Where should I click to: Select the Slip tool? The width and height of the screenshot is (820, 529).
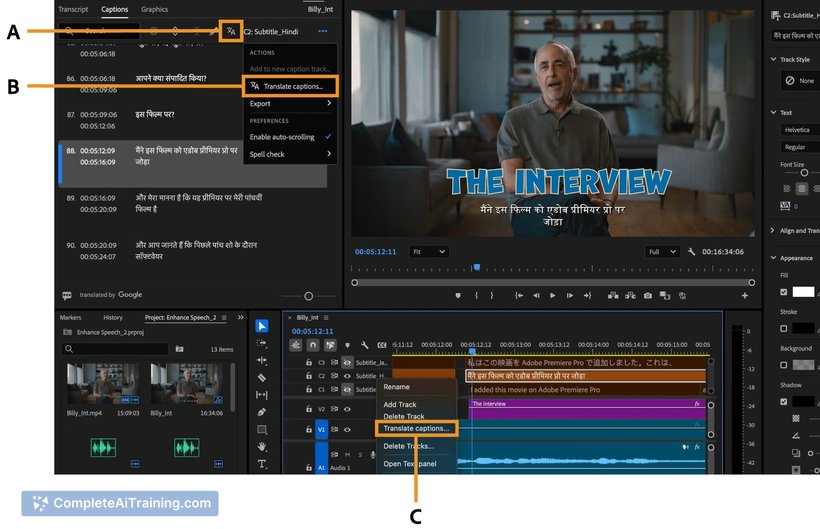[261, 395]
